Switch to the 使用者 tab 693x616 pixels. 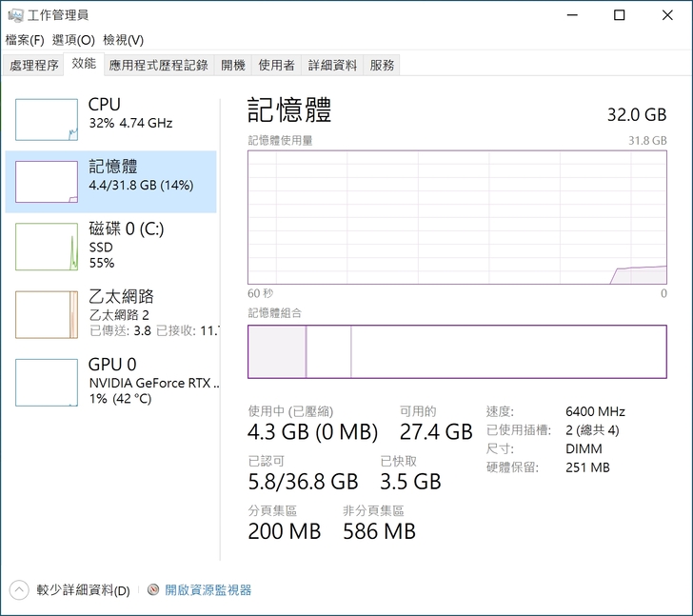click(x=276, y=66)
